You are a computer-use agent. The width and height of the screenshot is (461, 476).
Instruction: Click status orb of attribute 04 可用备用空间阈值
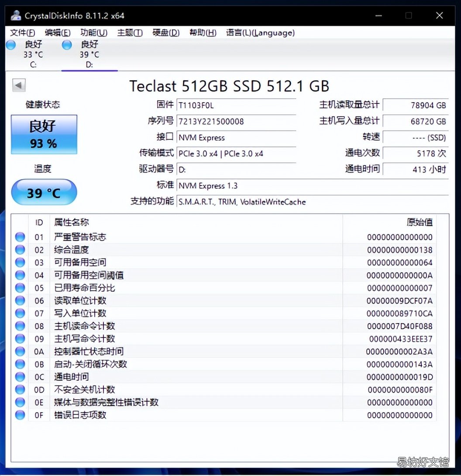[x=20, y=275]
